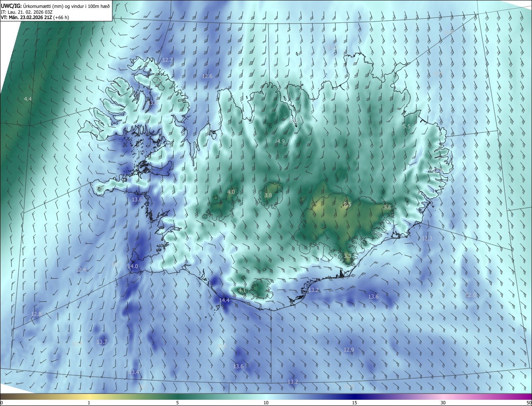Click the '50' tick on the color scale
This screenshot has height=406, width=532.
529,403
